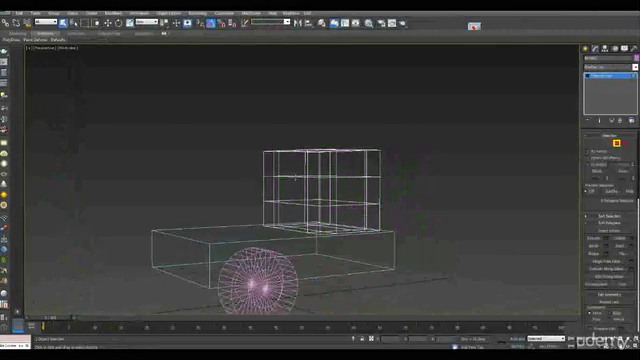The width and height of the screenshot is (640, 360).
Task: Collapse the Edit Geometry rollout
Action: (x=609, y=295)
